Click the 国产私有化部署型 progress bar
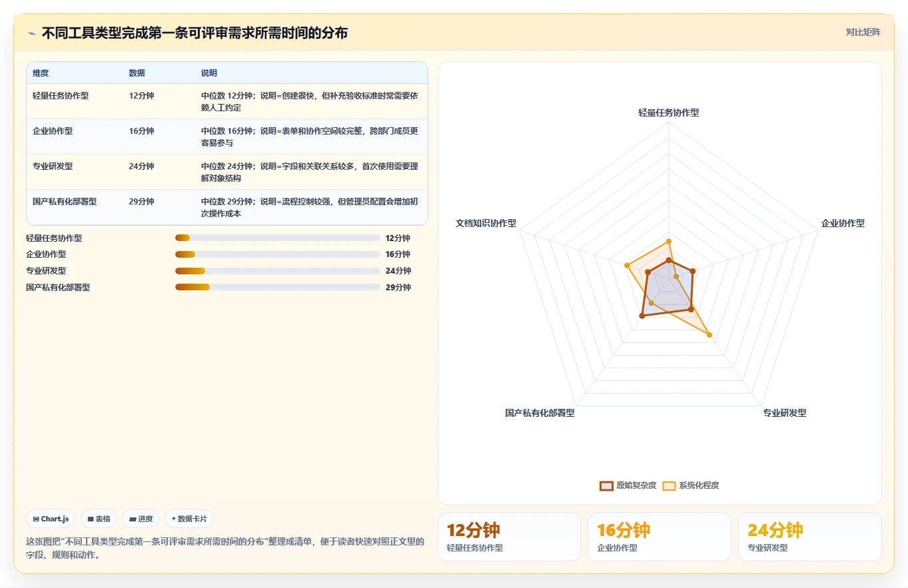 tap(278, 288)
